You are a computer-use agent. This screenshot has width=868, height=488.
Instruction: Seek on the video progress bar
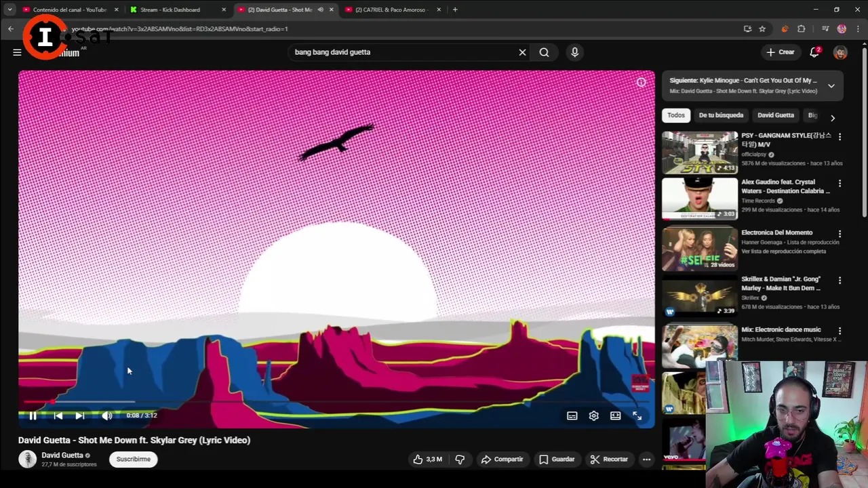336,402
